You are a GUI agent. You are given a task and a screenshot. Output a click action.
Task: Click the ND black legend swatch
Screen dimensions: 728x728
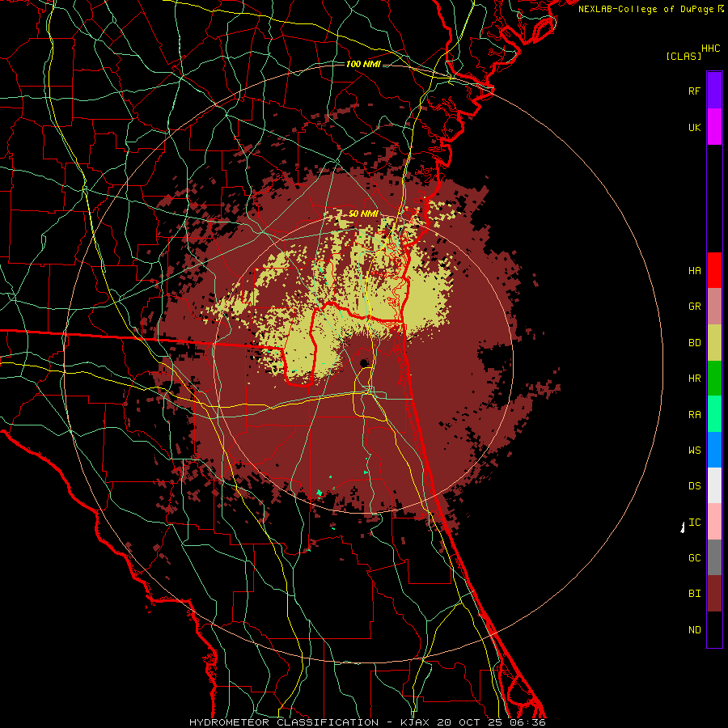[x=714, y=629]
